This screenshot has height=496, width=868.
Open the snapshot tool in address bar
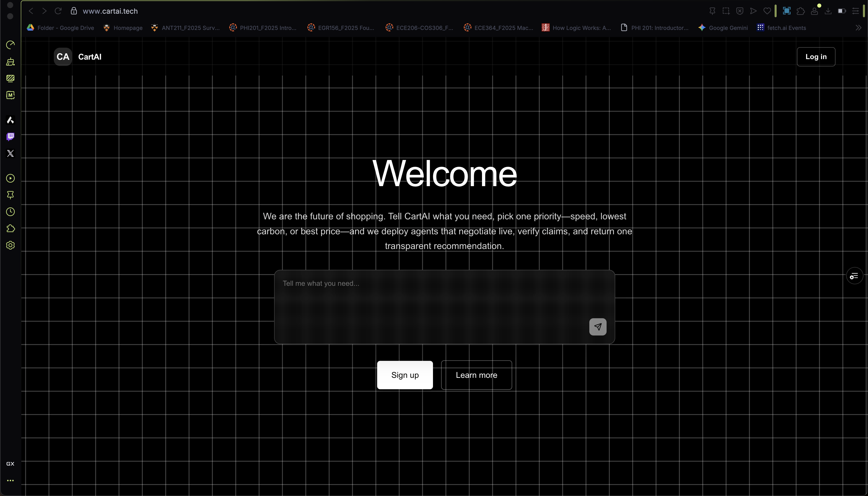point(726,11)
